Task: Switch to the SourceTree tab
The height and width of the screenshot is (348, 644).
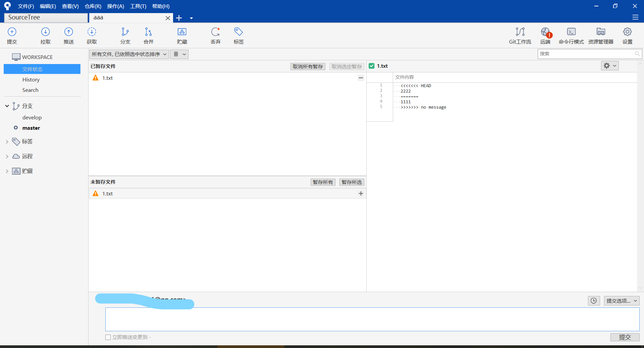Action: tap(46, 17)
